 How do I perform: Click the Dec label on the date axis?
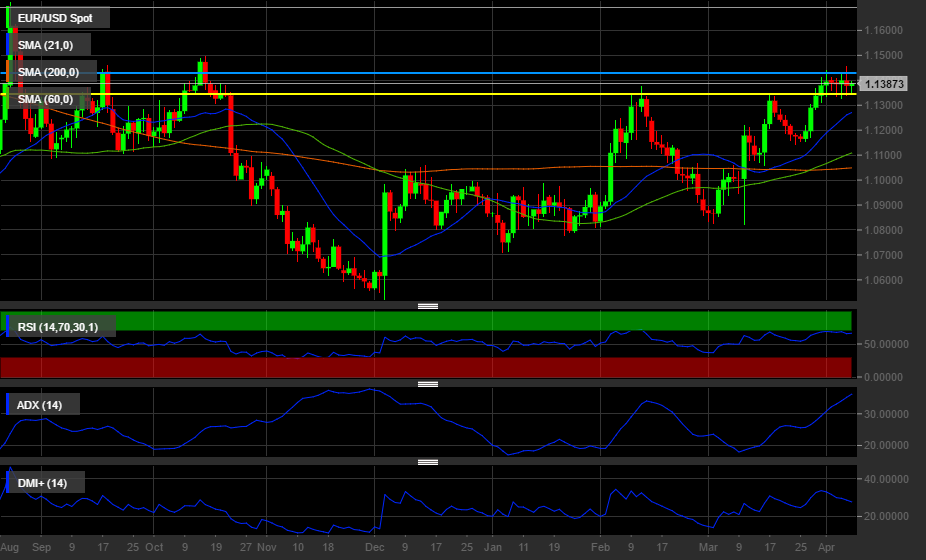point(374,548)
